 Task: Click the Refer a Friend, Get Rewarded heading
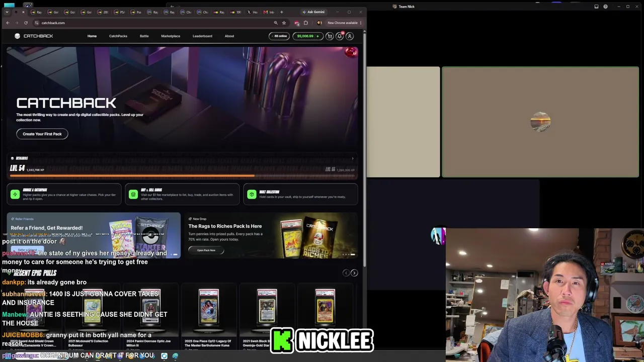pos(47,228)
